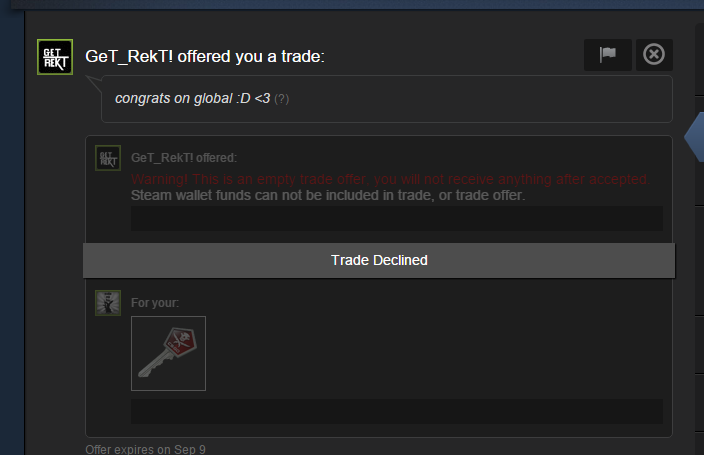
Task: Click your avatar next to For your
Action: pos(108,303)
